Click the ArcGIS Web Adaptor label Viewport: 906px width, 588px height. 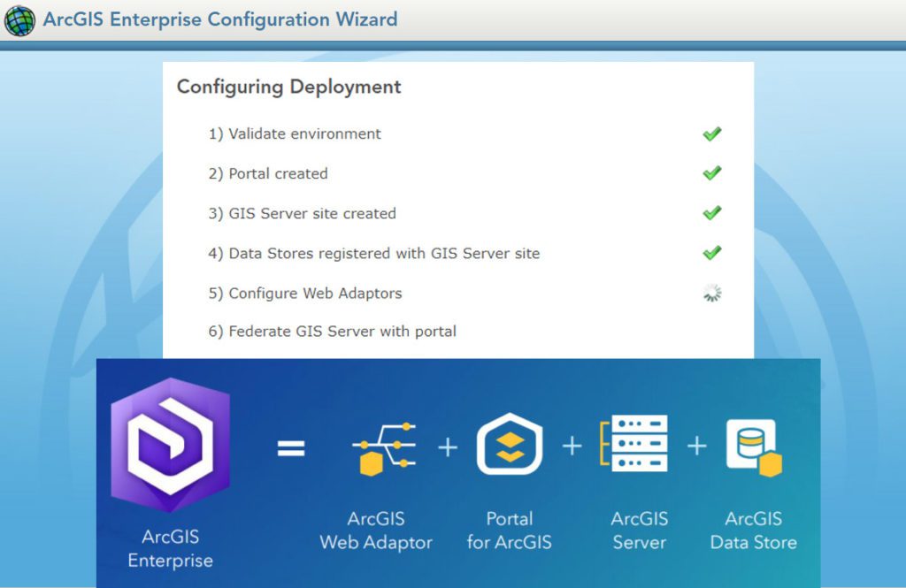point(376,531)
